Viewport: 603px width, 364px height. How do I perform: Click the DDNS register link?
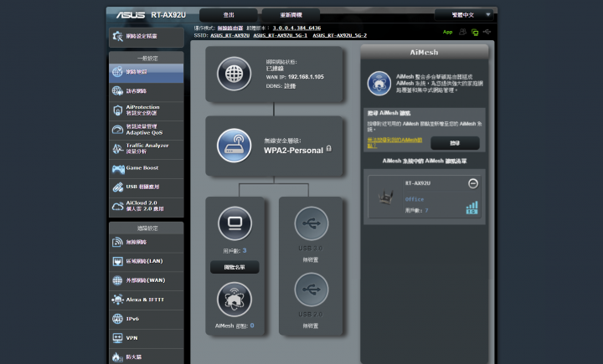coord(290,86)
